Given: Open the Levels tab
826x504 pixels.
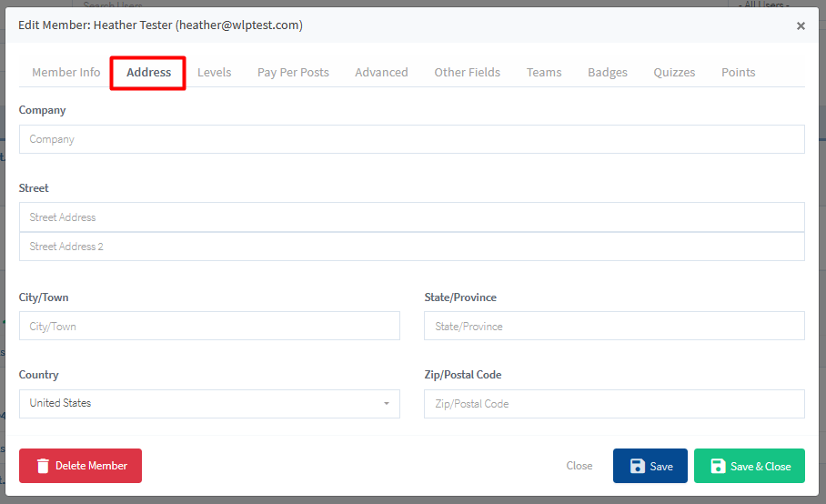Looking at the screenshot, I should point(214,72).
